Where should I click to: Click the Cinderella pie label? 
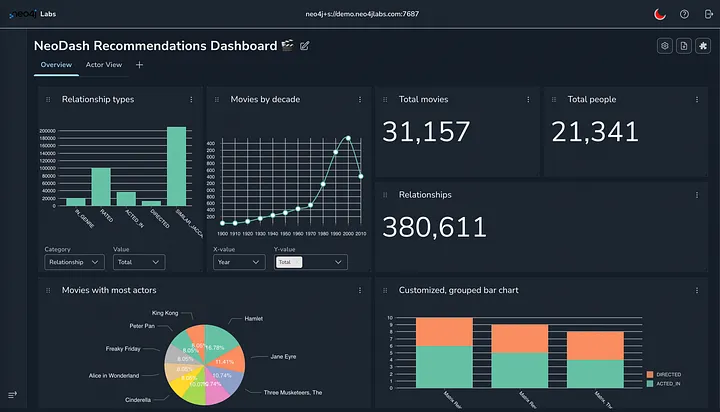click(138, 400)
